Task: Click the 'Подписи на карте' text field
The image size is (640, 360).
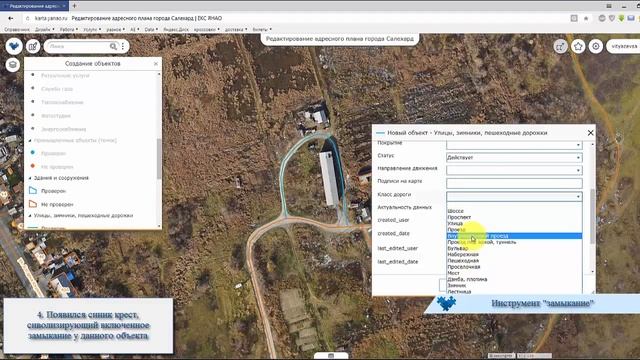Action: pos(514,183)
